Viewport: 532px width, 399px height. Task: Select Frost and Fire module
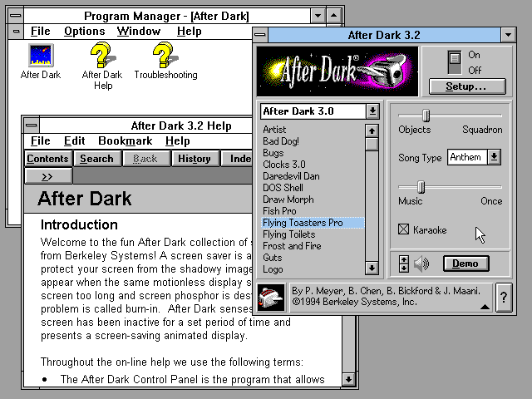click(x=313, y=246)
